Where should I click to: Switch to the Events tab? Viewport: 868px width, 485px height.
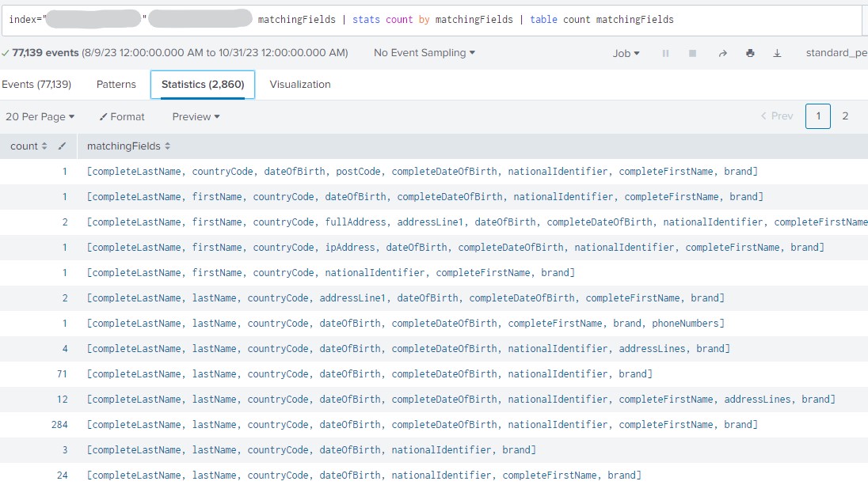click(36, 84)
